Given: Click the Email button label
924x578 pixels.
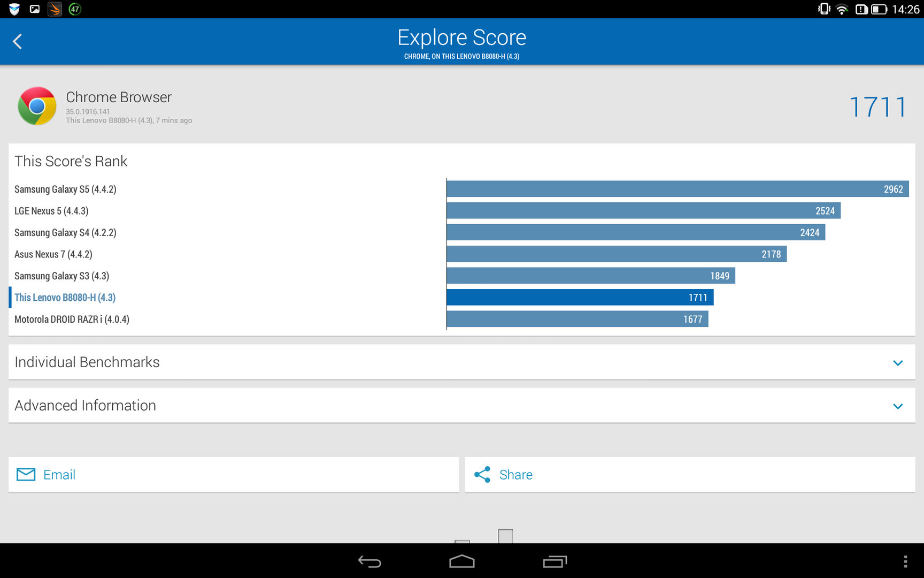Looking at the screenshot, I should 59,475.
